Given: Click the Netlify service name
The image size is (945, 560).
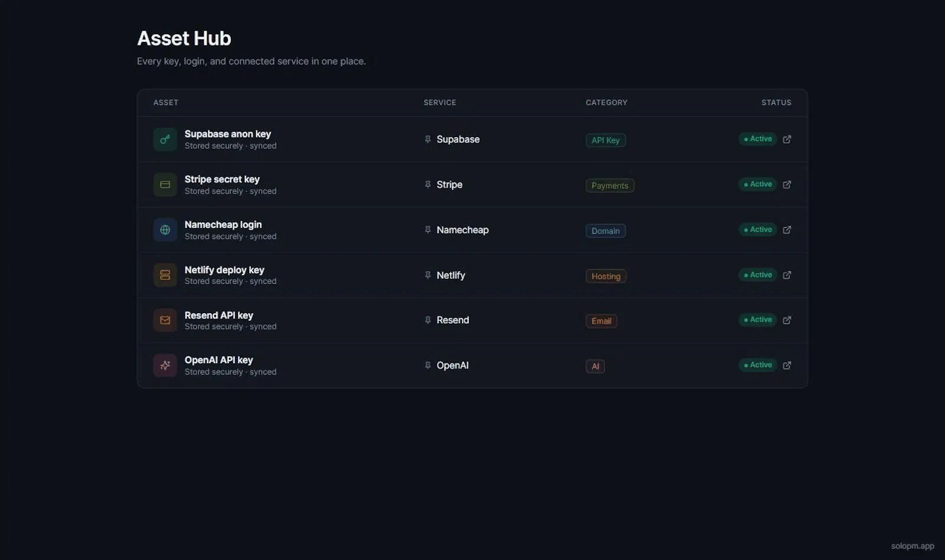Looking at the screenshot, I should tap(451, 275).
